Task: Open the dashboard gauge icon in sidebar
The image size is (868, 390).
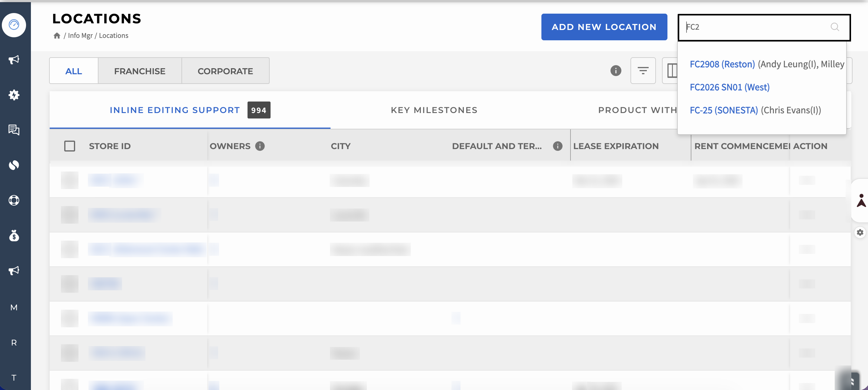Action: tap(14, 25)
